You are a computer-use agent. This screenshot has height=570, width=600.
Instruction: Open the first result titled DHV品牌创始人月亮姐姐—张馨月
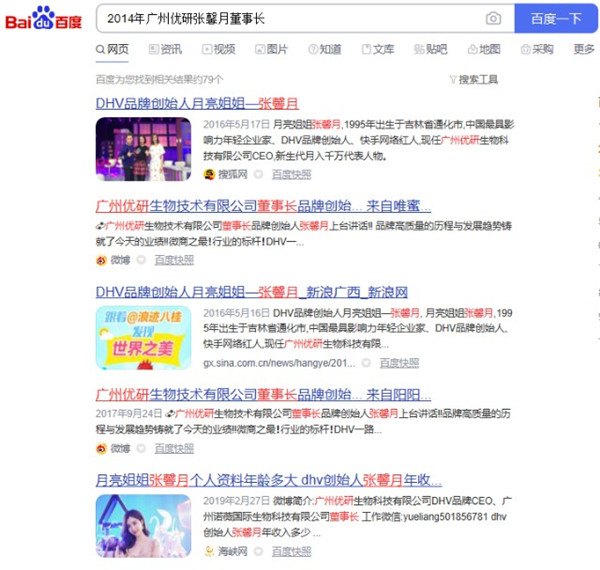(x=197, y=103)
